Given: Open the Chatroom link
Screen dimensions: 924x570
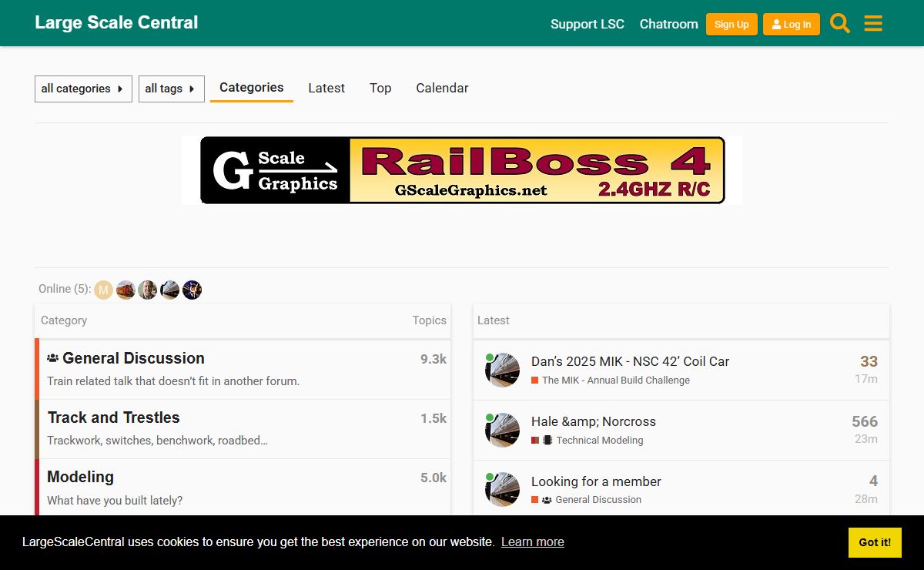Looking at the screenshot, I should tap(669, 24).
